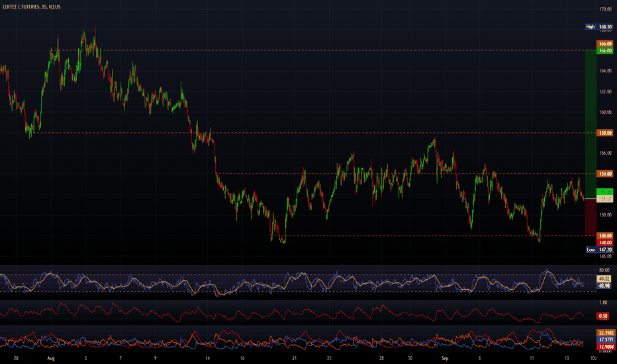Image resolution: width=617 pixels, height=364 pixels.
Task: Click the COFFEE C FUTURES symbol title
Action: coord(32,7)
